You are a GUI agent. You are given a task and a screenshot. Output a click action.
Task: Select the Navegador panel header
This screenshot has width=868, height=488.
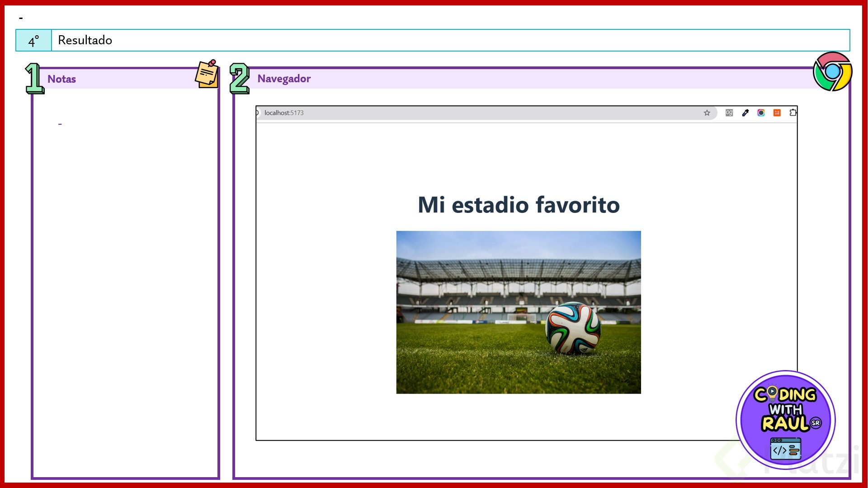tap(284, 79)
